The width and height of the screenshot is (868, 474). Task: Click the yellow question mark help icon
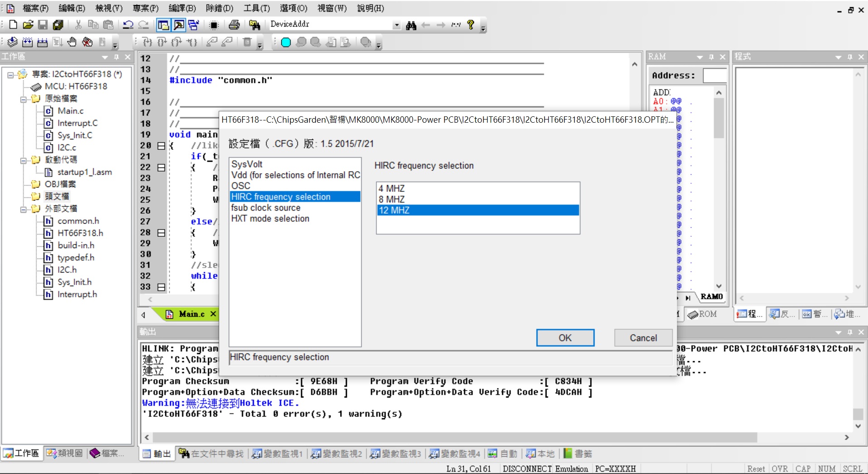471,24
